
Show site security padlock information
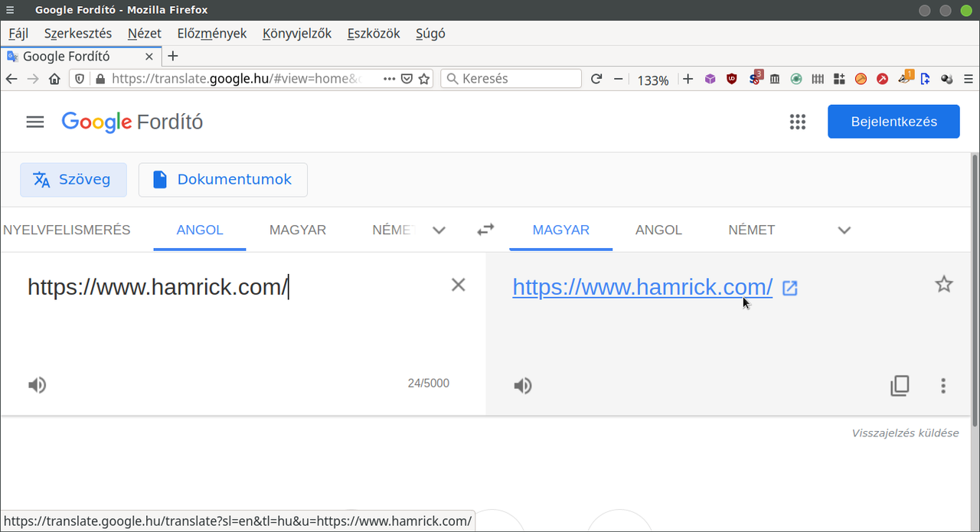click(99, 79)
